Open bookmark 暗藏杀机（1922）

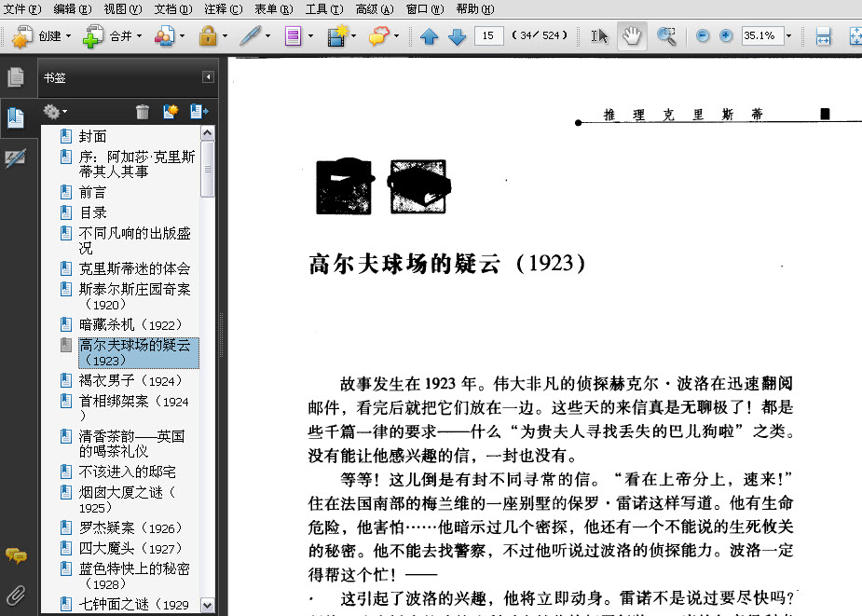(130, 324)
